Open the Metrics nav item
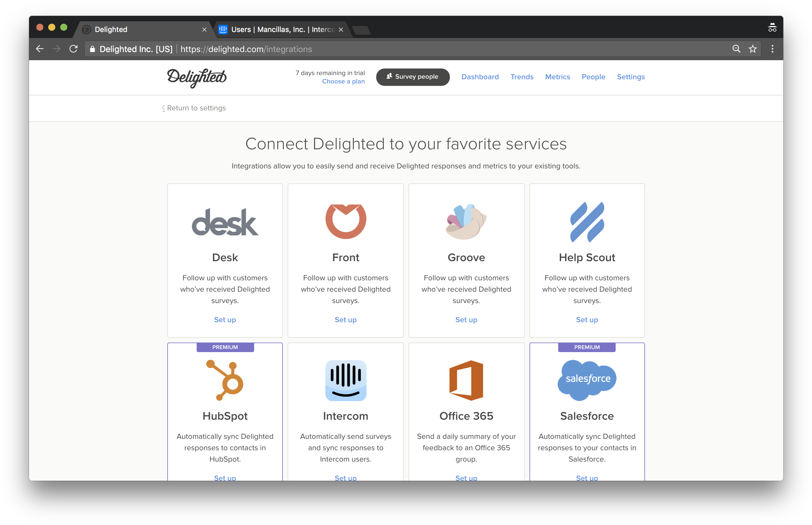 557,77
